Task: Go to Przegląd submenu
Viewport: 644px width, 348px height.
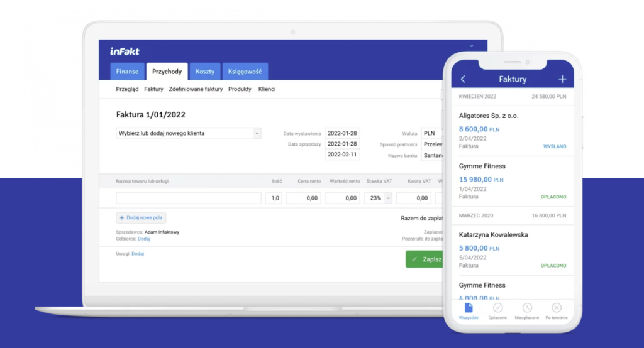Action: [x=127, y=89]
